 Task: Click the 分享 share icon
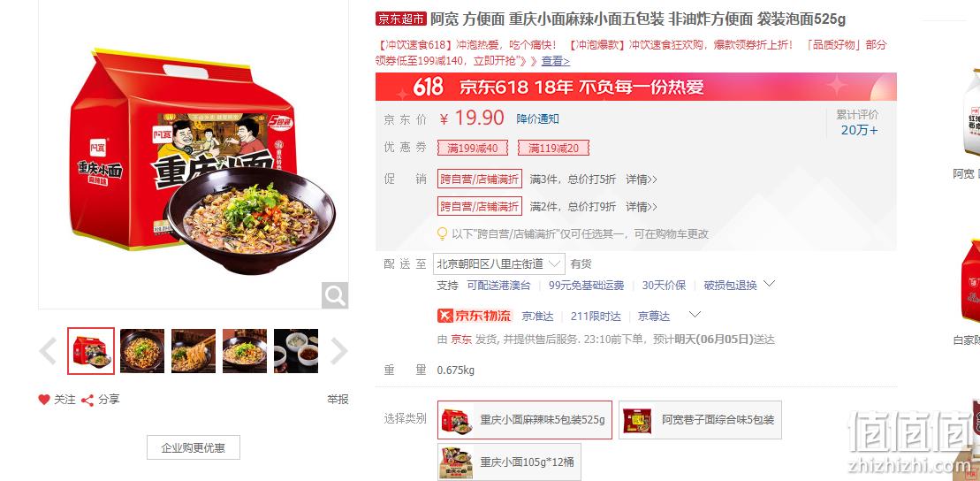point(87,400)
